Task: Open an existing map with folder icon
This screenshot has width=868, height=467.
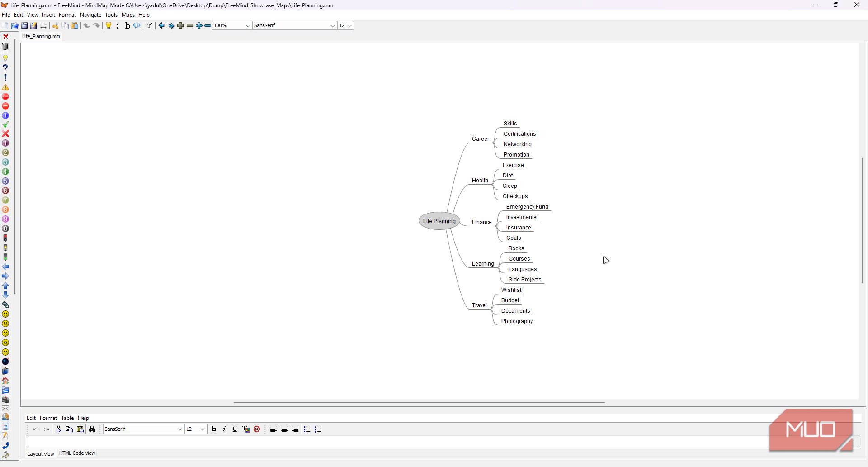Action: click(14, 26)
